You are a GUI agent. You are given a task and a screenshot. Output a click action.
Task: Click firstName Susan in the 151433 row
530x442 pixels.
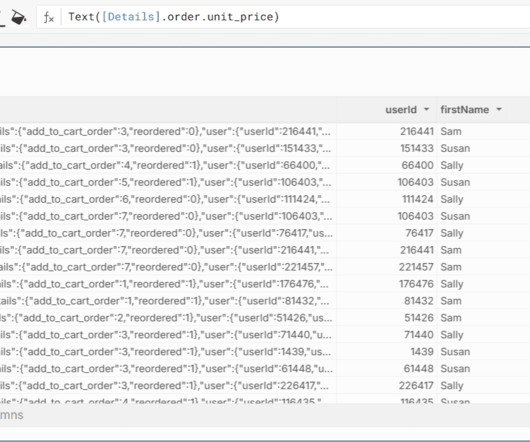(455, 148)
